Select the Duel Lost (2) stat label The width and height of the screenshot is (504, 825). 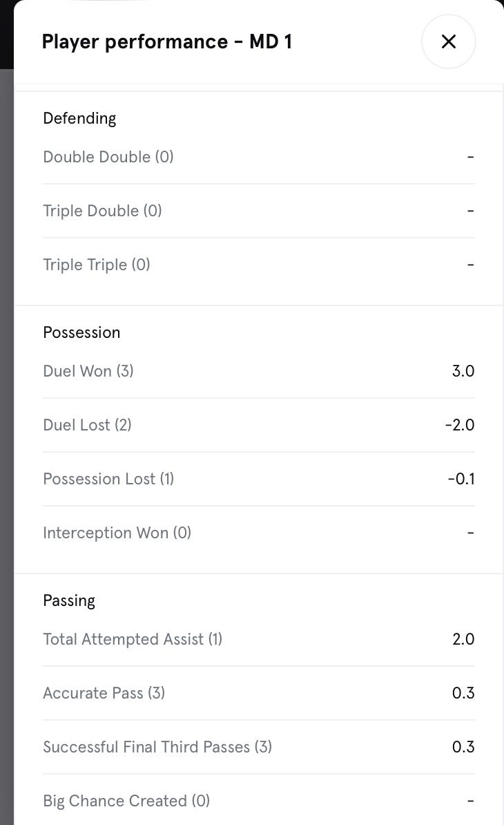(87, 425)
